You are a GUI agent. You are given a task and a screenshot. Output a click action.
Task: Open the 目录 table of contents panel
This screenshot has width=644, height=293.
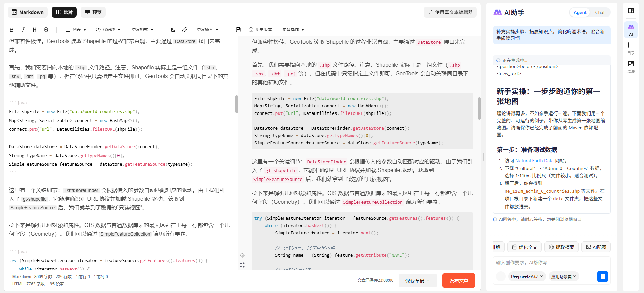[631, 48]
